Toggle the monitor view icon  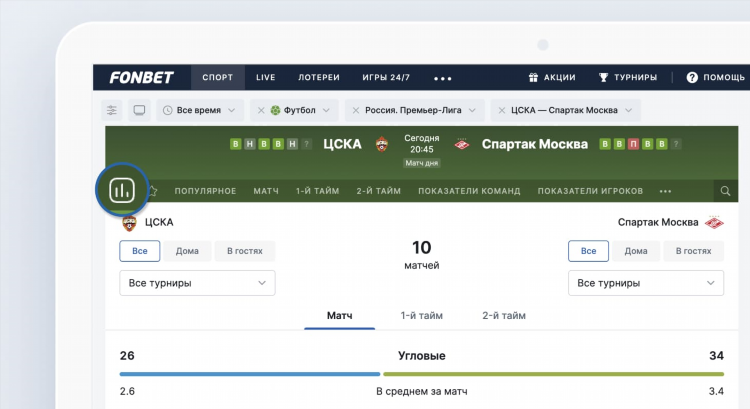coord(139,110)
